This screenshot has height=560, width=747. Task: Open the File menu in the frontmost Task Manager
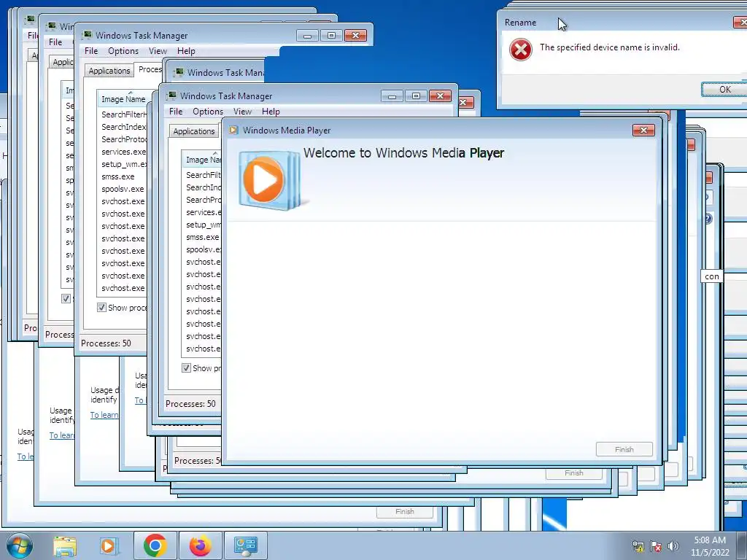click(x=176, y=112)
